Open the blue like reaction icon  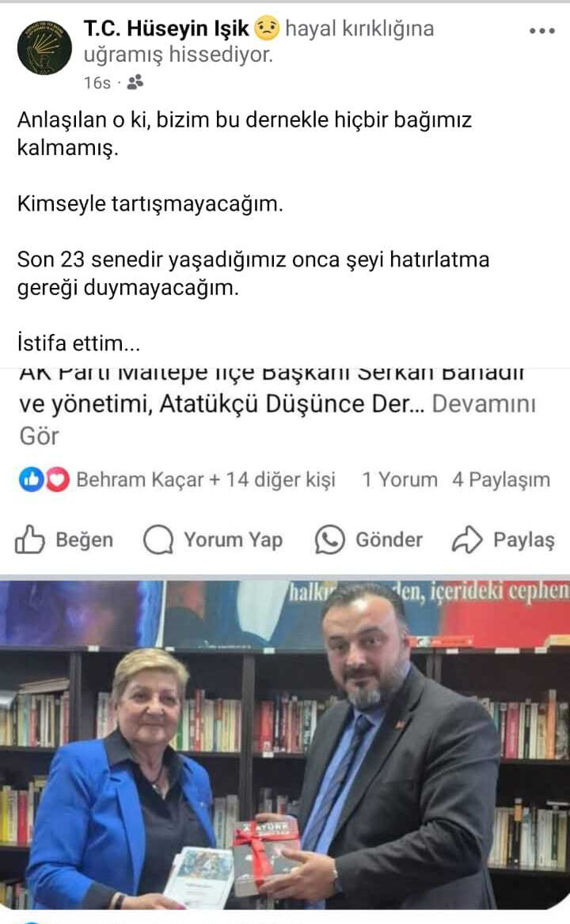pyautogui.click(x=31, y=479)
